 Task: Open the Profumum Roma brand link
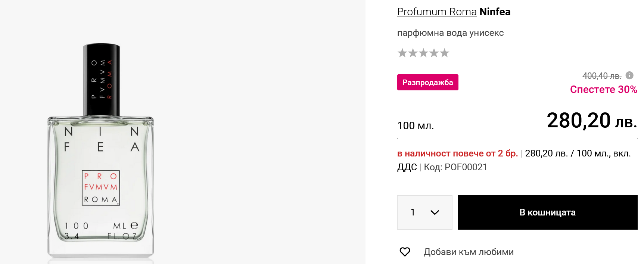tap(436, 12)
